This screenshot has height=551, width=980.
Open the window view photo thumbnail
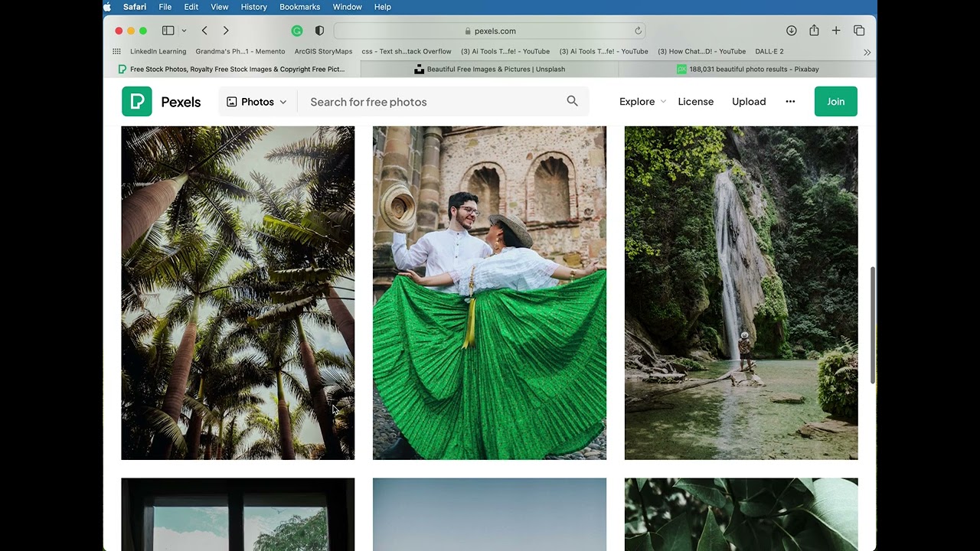point(238,514)
